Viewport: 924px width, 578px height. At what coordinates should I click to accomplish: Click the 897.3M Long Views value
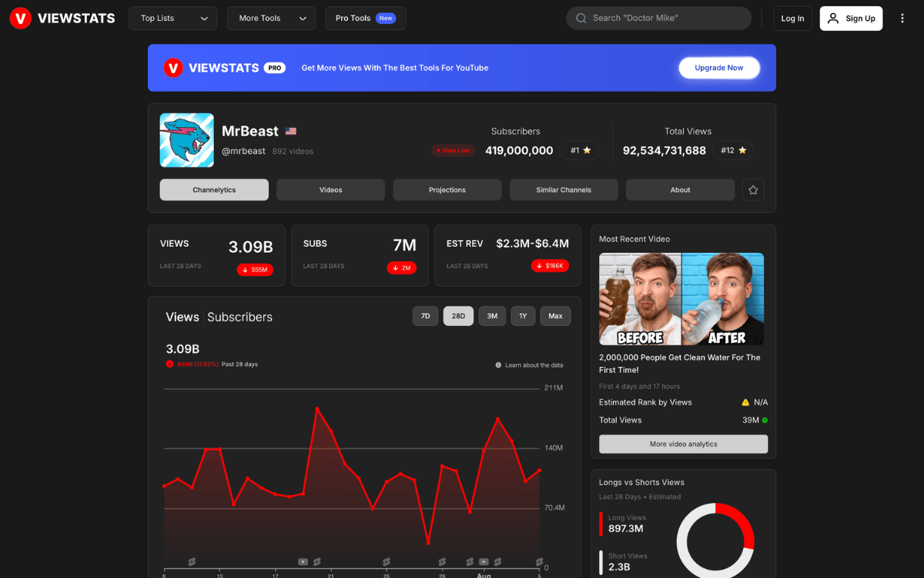click(x=626, y=529)
